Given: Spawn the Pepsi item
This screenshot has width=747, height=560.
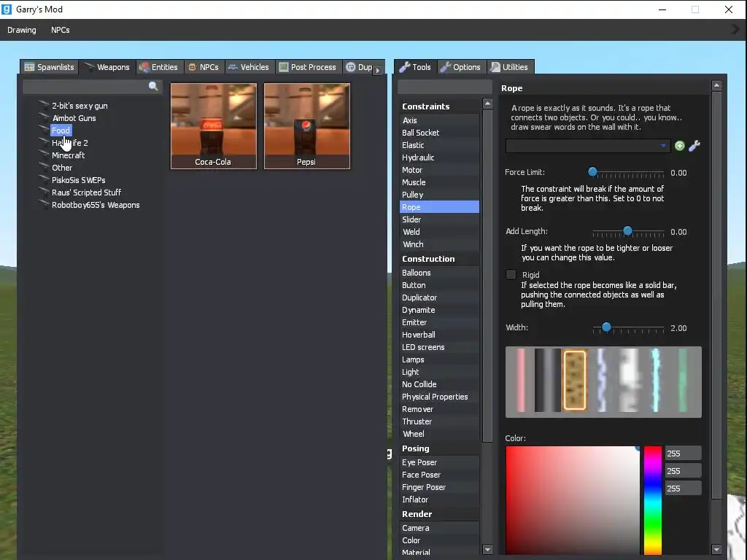Looking at the screenshot, I should click(307, 126).
